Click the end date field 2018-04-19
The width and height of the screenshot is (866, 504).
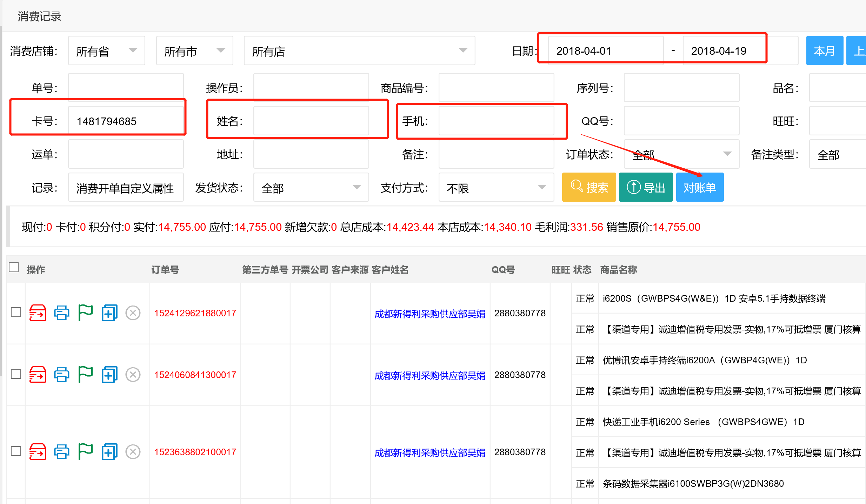click(x=740, y=51)
